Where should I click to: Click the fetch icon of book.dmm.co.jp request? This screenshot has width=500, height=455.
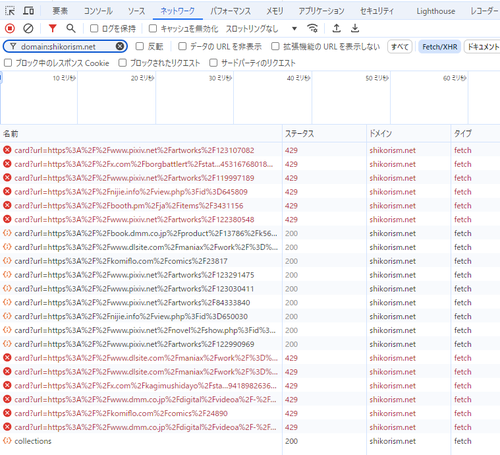[7, 233]
